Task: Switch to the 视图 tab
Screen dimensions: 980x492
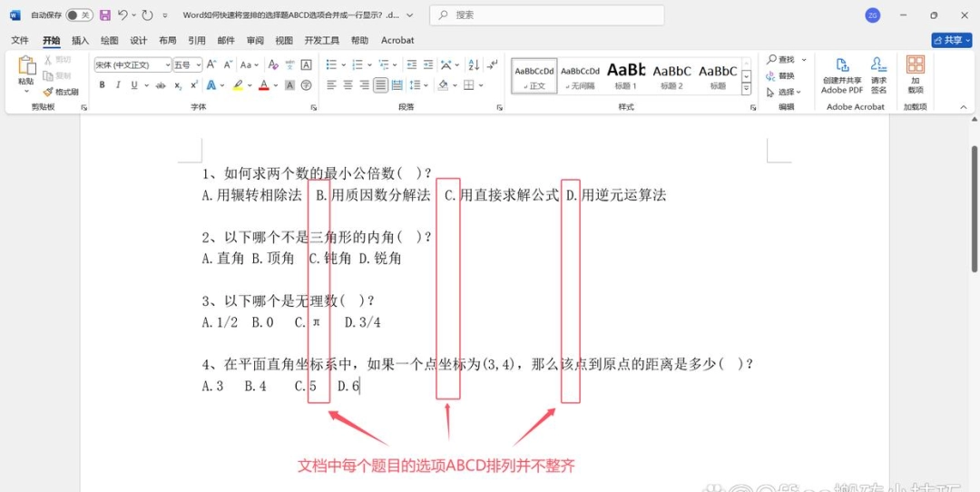Action: (x=284, y=40)
